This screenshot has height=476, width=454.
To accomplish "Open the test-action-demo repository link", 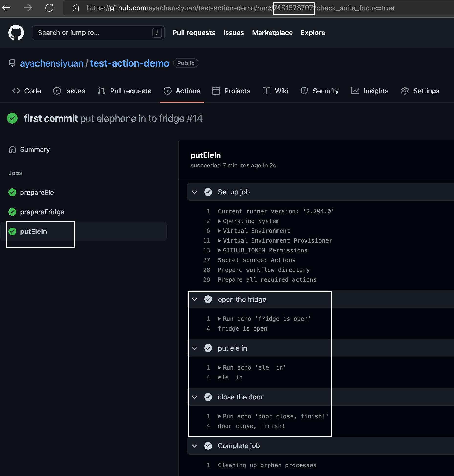I will click(x=130, y=63).
